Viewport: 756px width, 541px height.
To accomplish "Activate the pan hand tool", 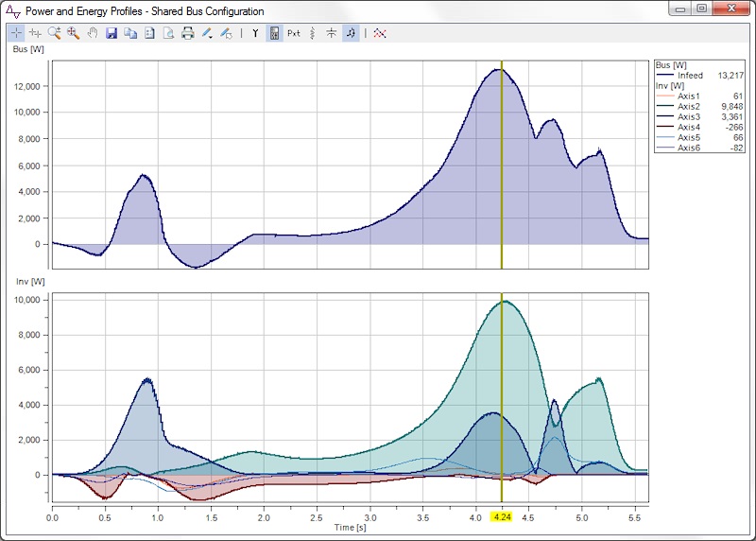I will click(x=92, y=33).
